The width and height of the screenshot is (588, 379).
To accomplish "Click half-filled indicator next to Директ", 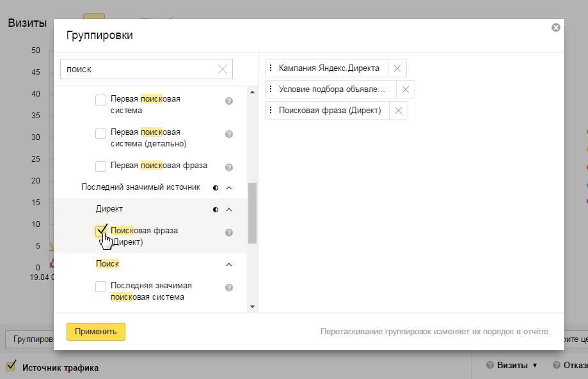I will [x=216, y=210].
